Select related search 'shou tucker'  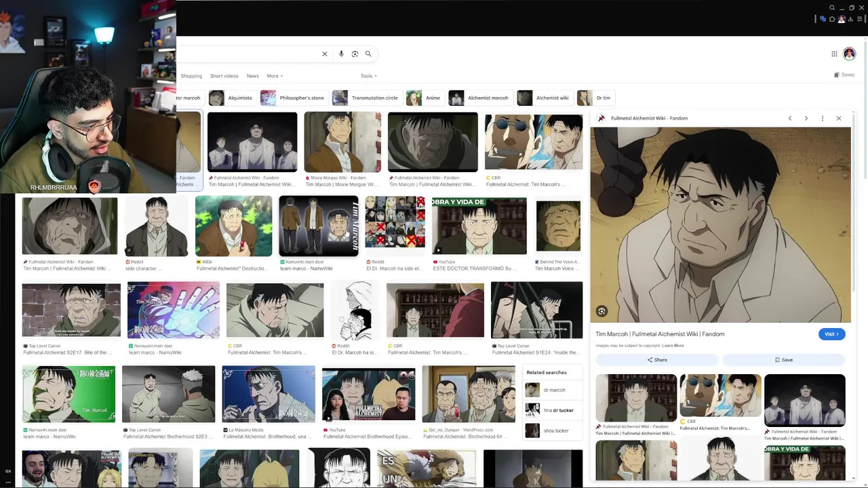pyautogui.click(x=553, y=430)
